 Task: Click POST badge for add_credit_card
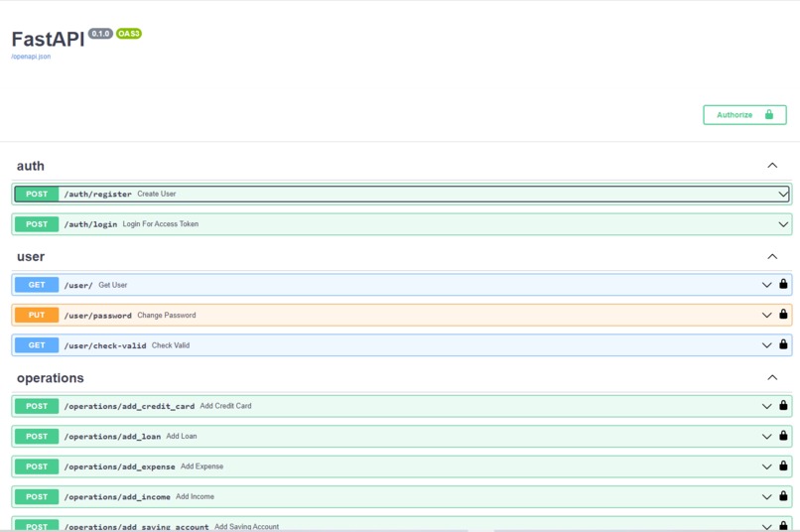[37, 406]
